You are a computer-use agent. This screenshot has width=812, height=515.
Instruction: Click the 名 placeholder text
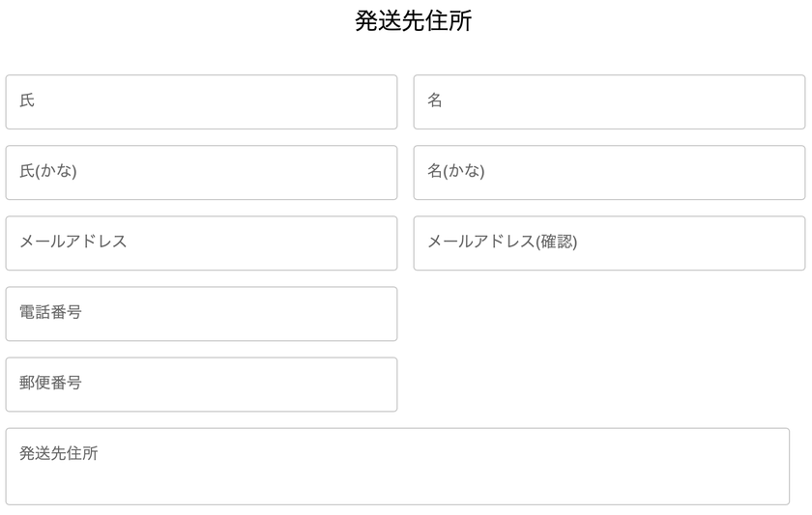point(434,100)
